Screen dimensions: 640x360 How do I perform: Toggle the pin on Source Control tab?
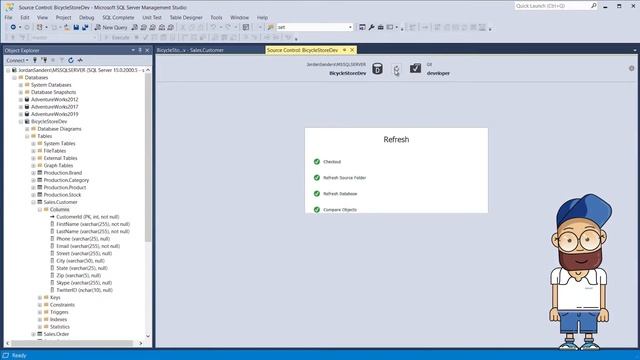[344, 50]
